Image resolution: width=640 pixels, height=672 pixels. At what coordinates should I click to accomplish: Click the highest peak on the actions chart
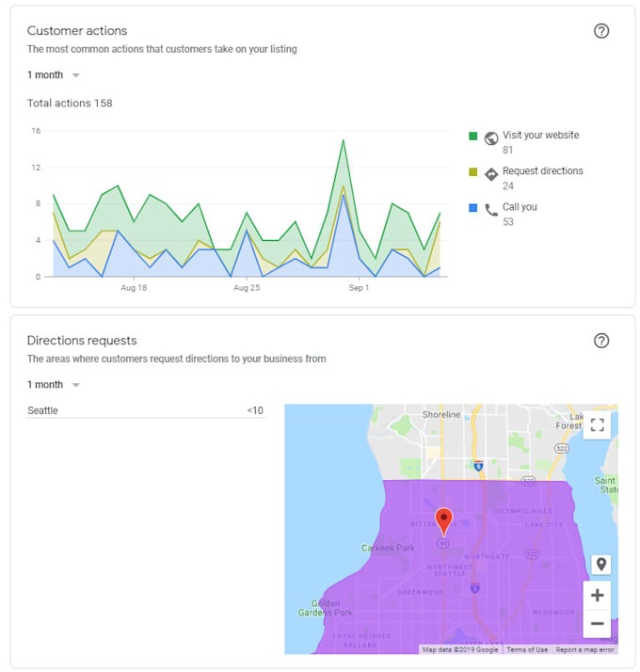344,140
